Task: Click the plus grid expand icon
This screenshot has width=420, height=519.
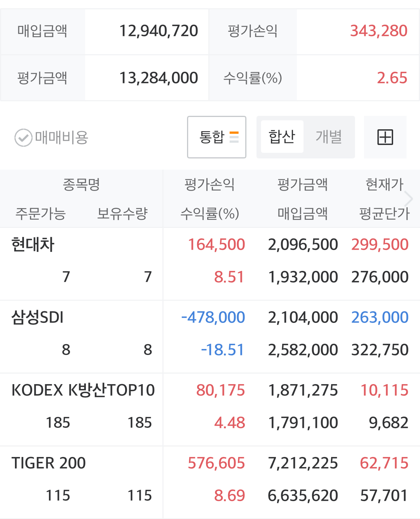Action: [385, 137]
